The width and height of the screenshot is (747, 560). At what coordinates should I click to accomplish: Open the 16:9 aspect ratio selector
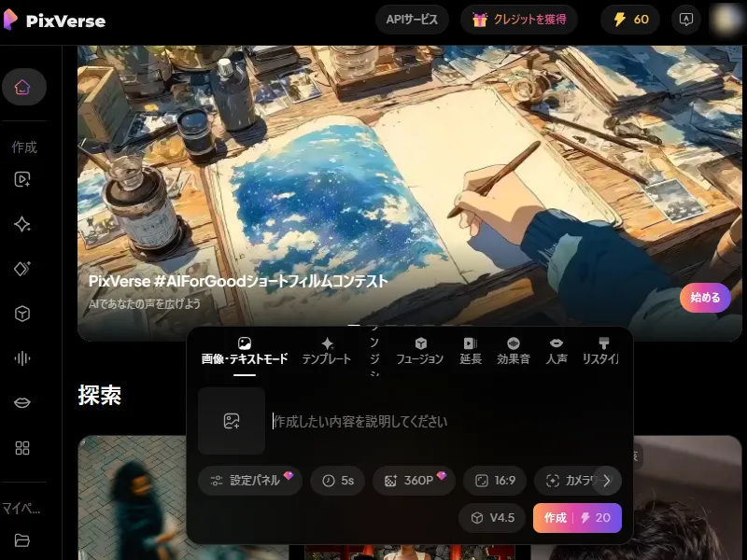point(496,481)
